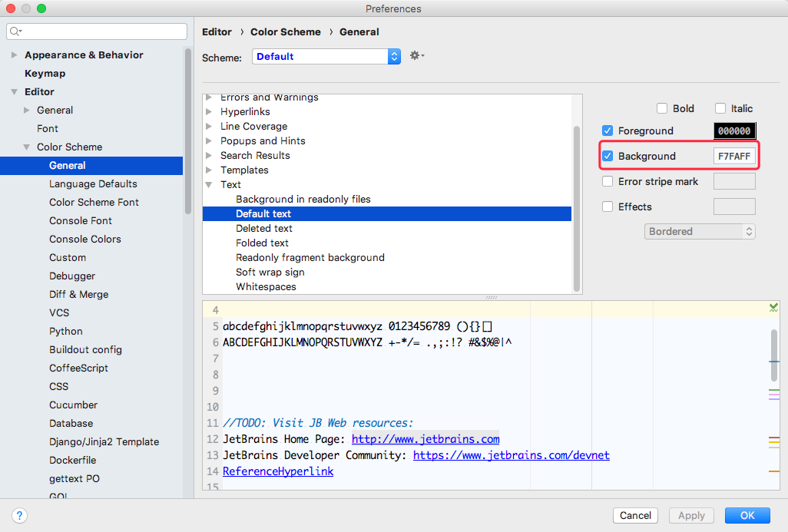Open the help question mark icon
The width and height of the screenshot is (788, 532).
pos(20,515)
